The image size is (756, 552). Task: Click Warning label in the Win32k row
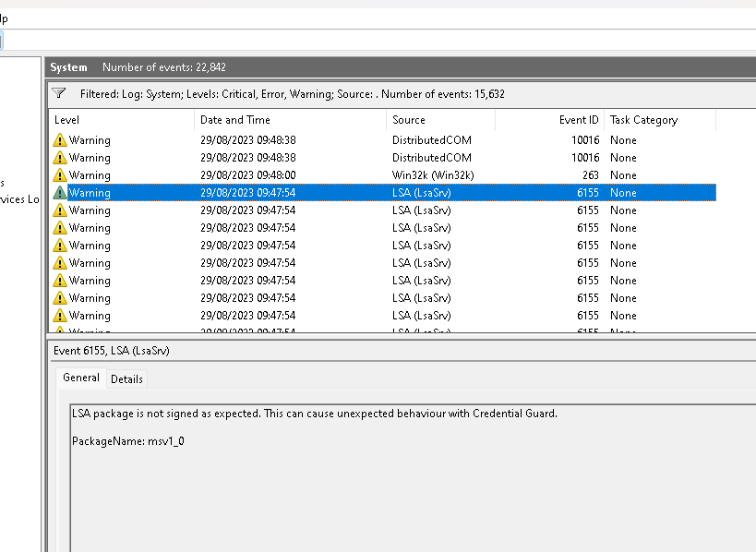[90, 175]
